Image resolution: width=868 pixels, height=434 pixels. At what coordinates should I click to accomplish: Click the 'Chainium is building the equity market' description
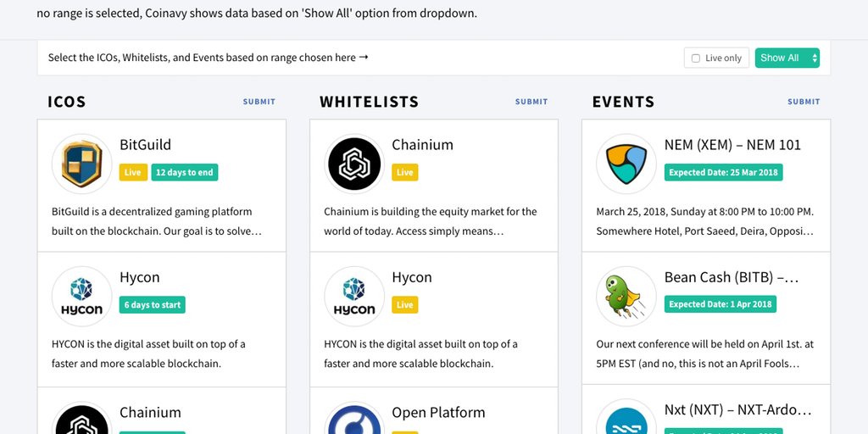[x=430, y=221]
